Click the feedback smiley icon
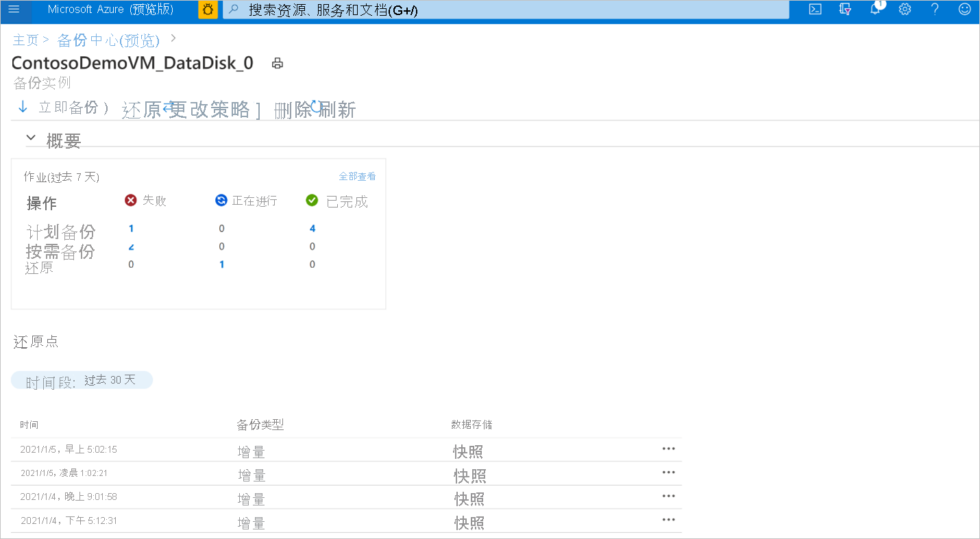 coord(964,10)
